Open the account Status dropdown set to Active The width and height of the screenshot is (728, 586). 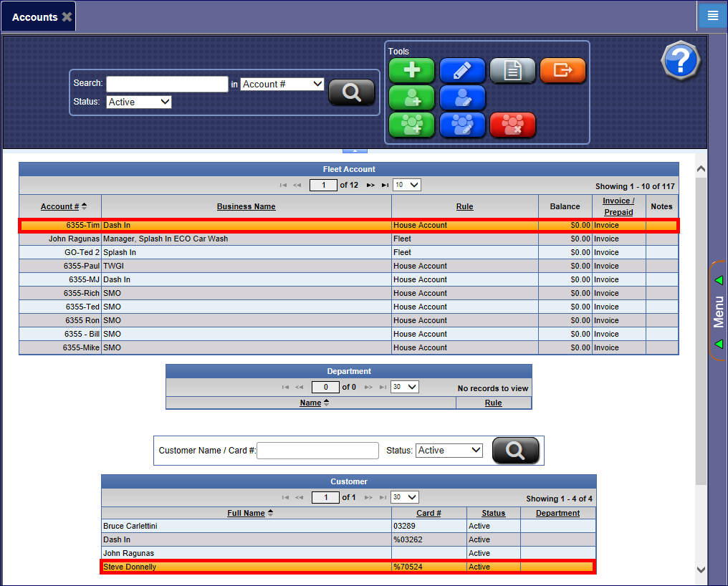click(x=139, y=102)
